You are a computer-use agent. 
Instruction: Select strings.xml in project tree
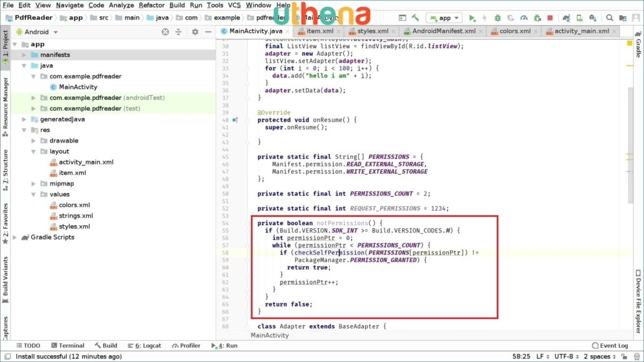(76, 216)
